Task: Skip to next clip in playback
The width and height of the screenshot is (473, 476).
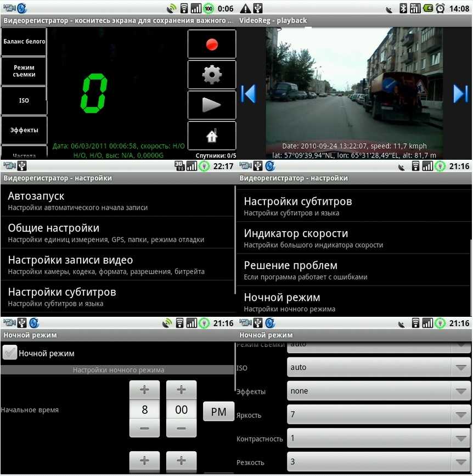Action: [460, 94]
